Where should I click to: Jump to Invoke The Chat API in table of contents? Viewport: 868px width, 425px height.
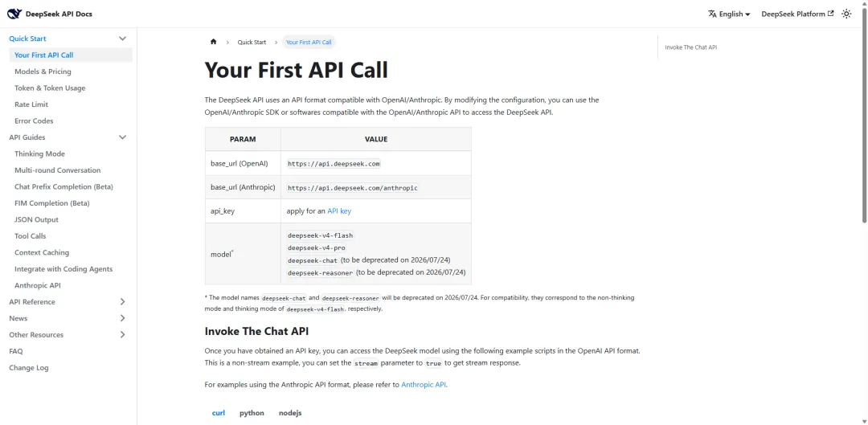(691, 47)
